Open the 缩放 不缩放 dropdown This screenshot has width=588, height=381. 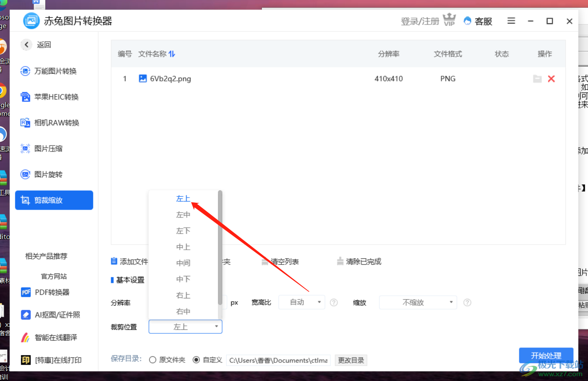coord(418,302)
